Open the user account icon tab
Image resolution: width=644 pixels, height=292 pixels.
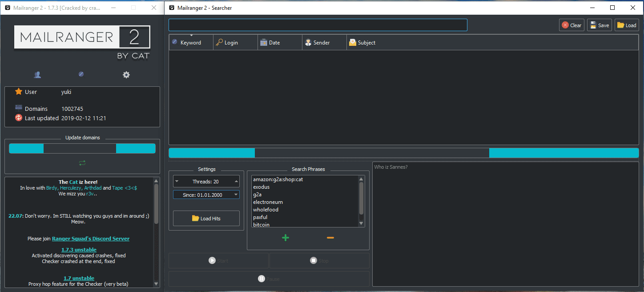[x=37, y=75]
